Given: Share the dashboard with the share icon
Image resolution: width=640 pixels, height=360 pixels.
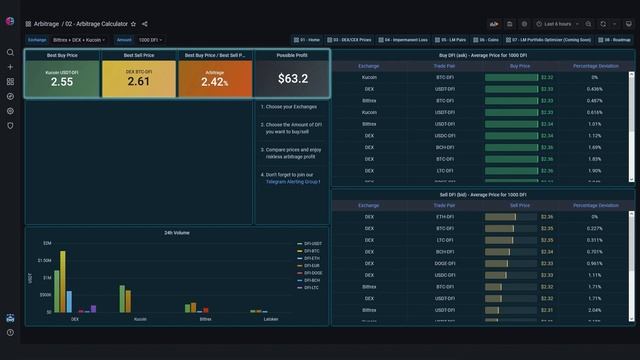Looking at the screenshot, I should tap(144, 24).
